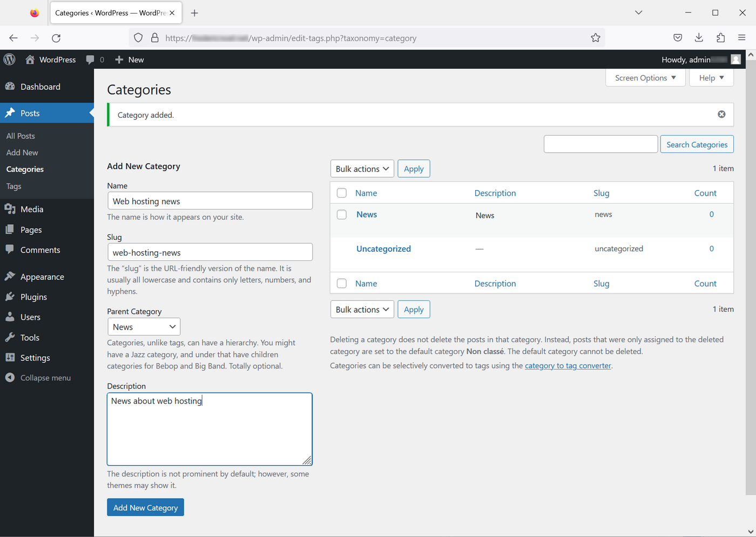The image size is (756, 537).
Task: Open the Parent Category dropdown showing News
Action: click(144, 326)
